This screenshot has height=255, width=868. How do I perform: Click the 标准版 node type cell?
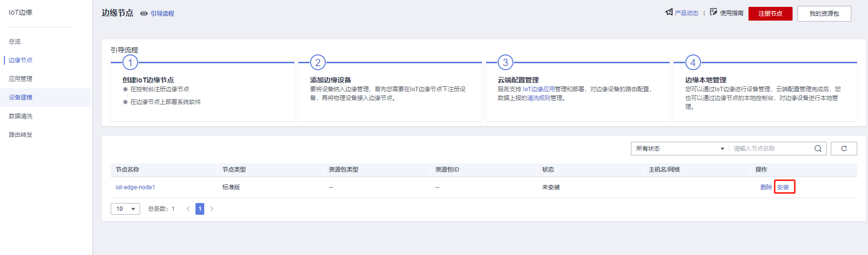(231, 187)
